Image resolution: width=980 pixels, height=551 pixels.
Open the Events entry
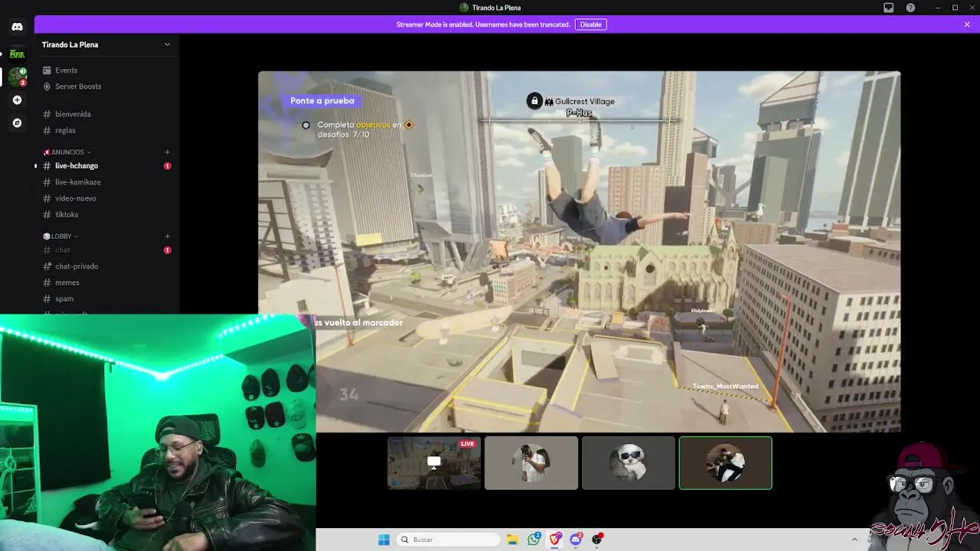(x=106, y=70)
